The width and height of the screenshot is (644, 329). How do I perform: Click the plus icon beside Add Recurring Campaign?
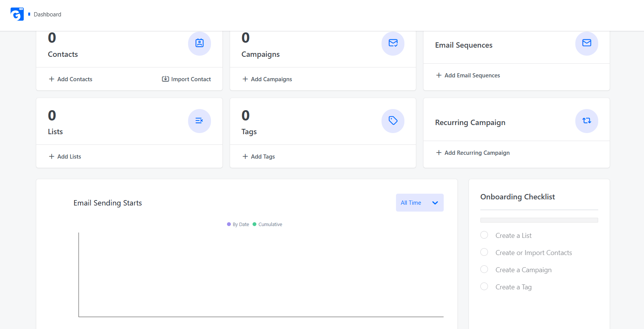tap(439, 153)
